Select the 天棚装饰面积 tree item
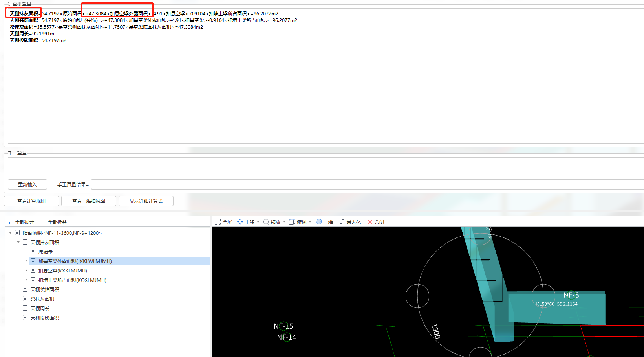 pos(45,289)
